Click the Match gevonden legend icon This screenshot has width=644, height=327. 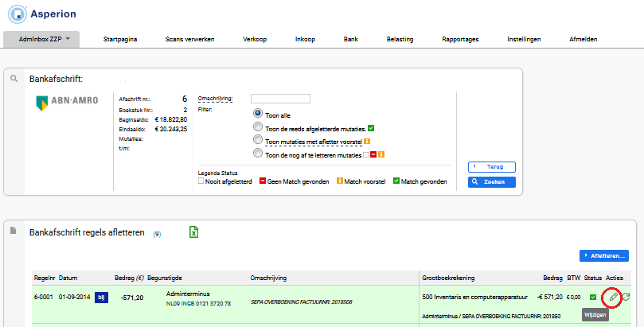pos(396,181)
